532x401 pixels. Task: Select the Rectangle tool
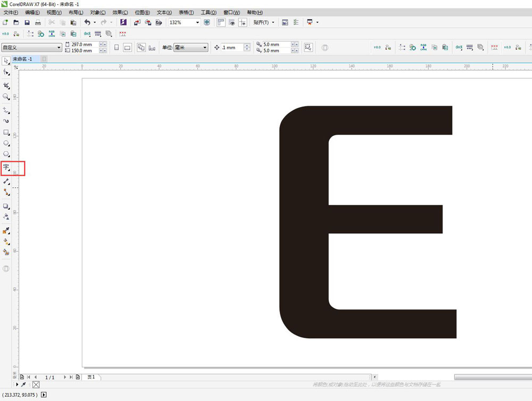click(x=6, y=132)
